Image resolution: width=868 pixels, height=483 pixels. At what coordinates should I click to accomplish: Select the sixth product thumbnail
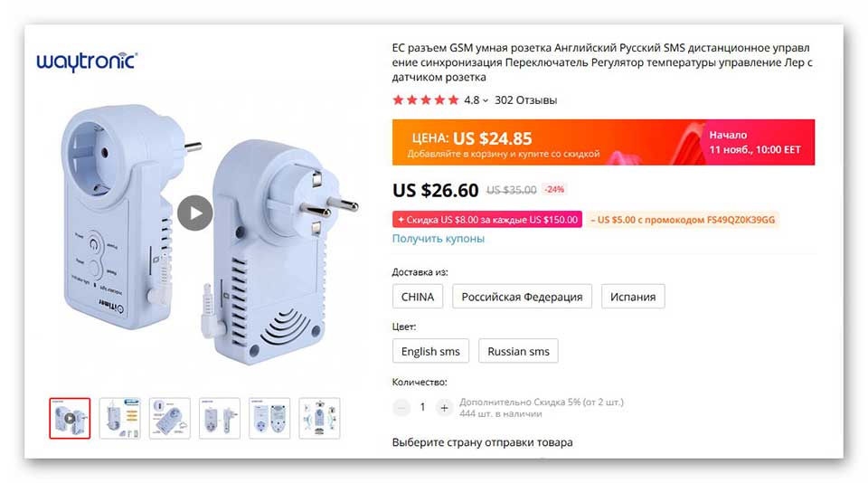tap(319, 418)
